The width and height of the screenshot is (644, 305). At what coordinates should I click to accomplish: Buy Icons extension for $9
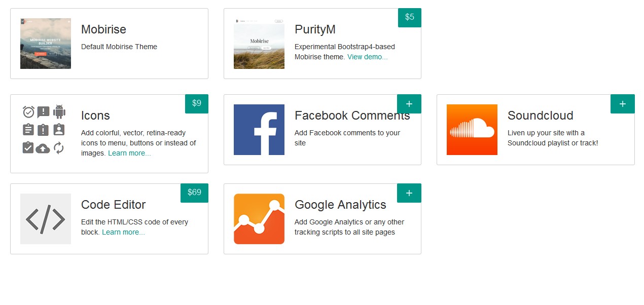pos(196,103)
